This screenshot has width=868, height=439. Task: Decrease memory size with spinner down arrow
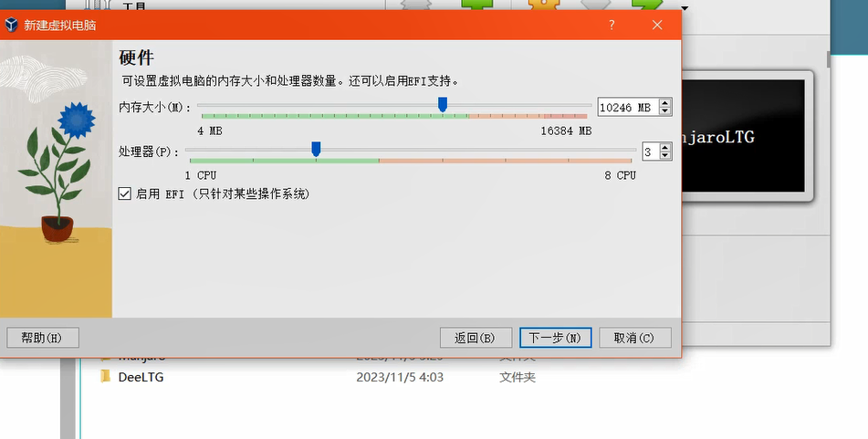coord(664,111)
